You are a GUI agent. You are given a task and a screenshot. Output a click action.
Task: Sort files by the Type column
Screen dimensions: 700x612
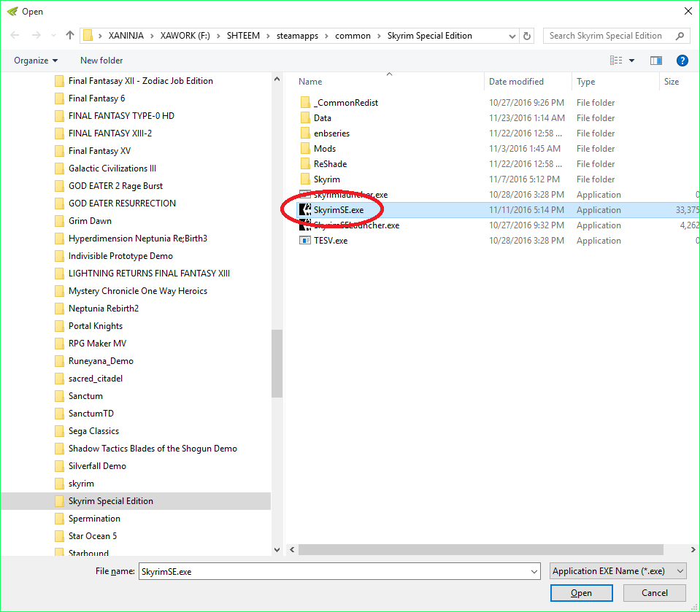click(x=585, y=82)
